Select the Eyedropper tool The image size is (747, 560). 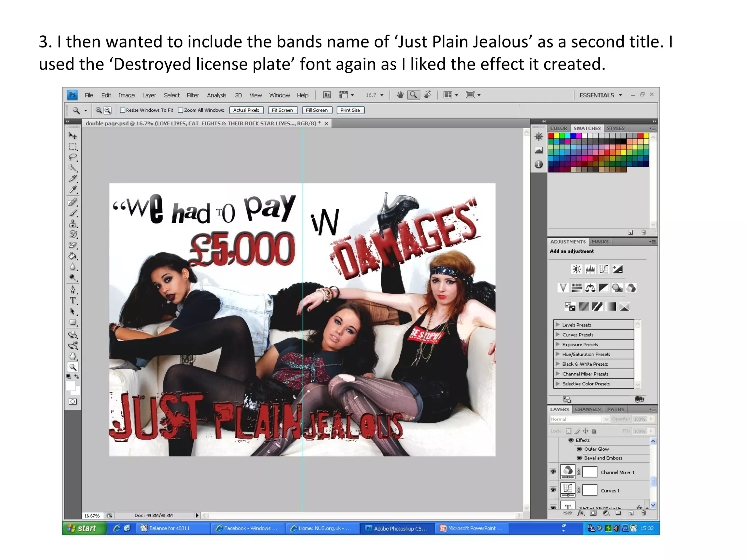click(73, 189)
